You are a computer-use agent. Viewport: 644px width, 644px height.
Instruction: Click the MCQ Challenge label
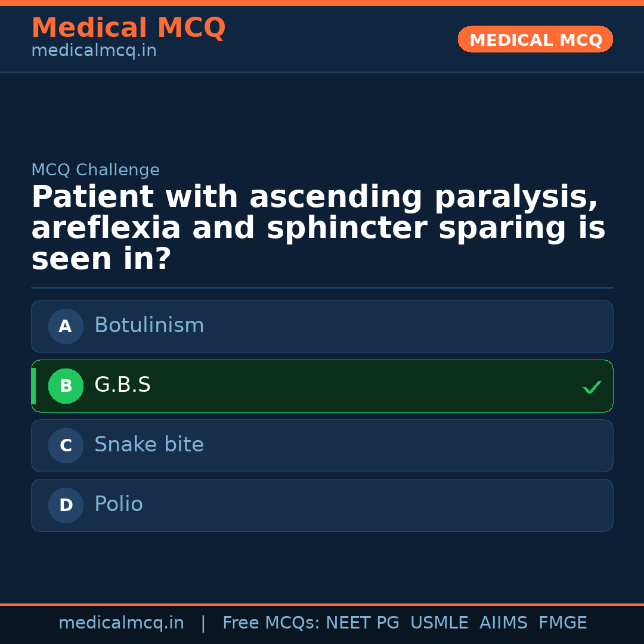(x=95, y=170)
